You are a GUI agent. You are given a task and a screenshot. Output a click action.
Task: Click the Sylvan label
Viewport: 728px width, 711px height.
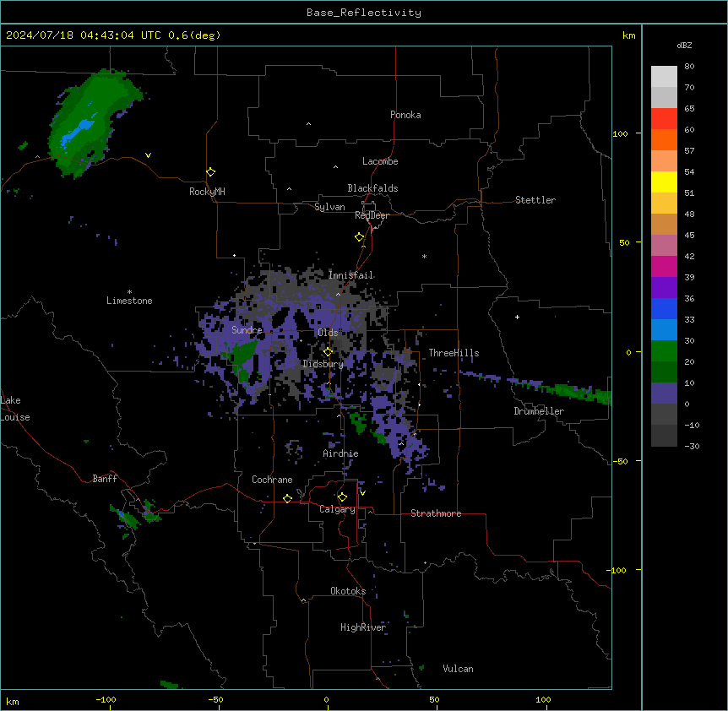(329, 207)
